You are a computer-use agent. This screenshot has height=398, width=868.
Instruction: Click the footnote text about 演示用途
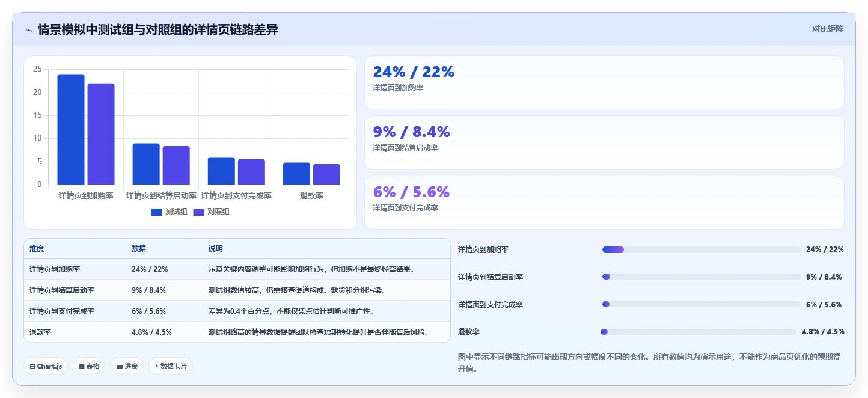pos(650,363)
